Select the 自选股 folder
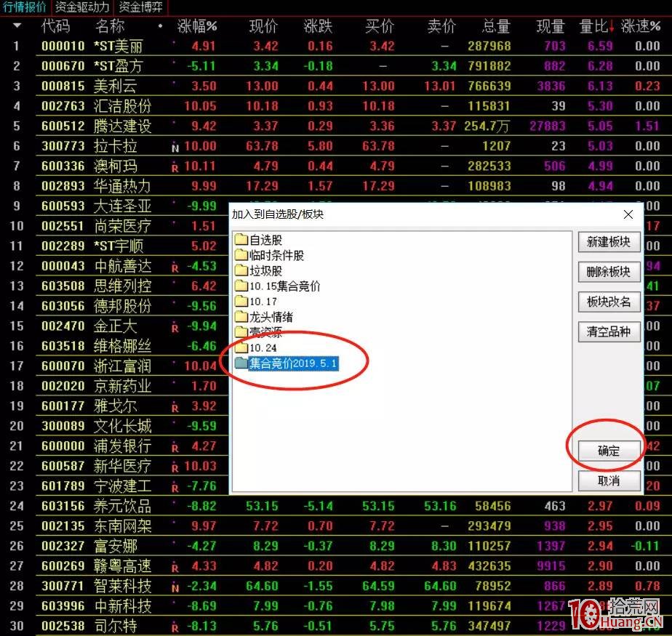The image size is (672, 636). (x=259, y=240)
